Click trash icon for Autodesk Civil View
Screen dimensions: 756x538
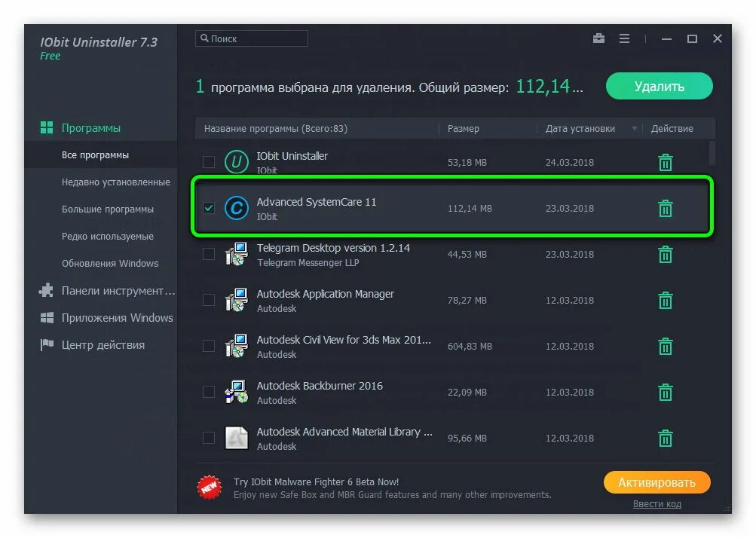(x=666, y=346)
